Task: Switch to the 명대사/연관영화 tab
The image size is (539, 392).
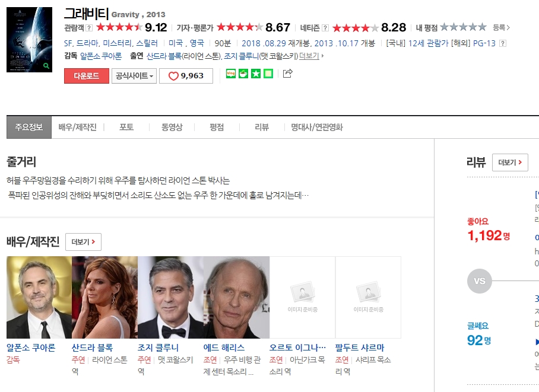Action: pyautogui.click(x=317, y=128)
